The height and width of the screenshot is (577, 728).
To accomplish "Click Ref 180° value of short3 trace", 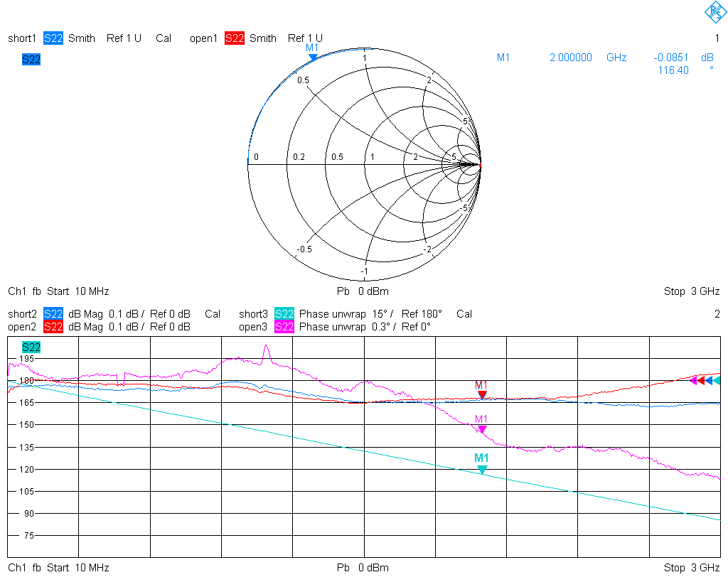I will coord(422,314).
